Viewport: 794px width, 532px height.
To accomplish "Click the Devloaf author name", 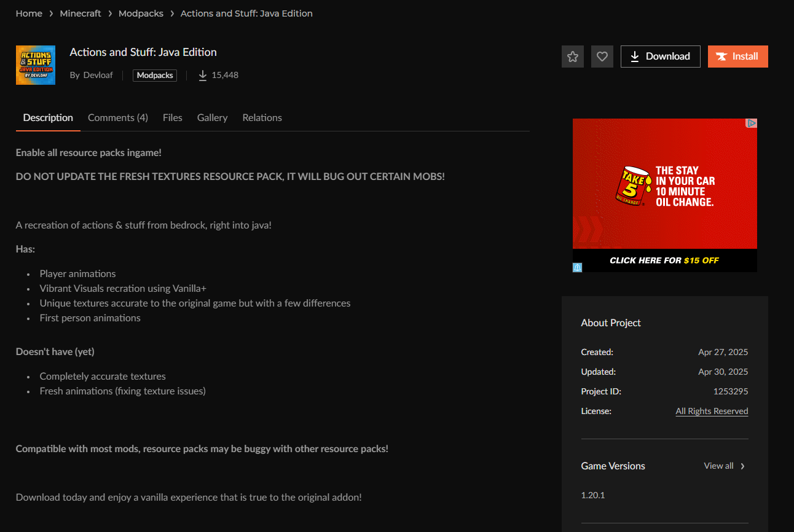I will [x=98, y=76].
